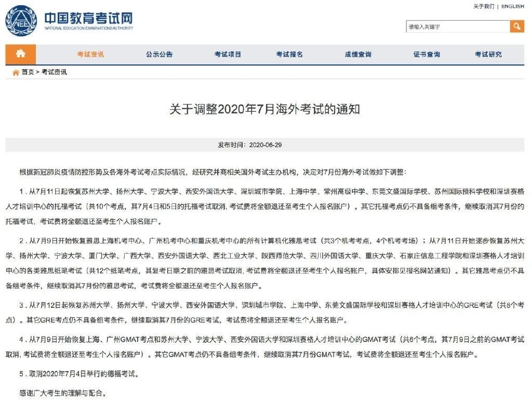Open the 证书查询 navigation tab
The image size is (532, 415).
(x=427, y=54)
